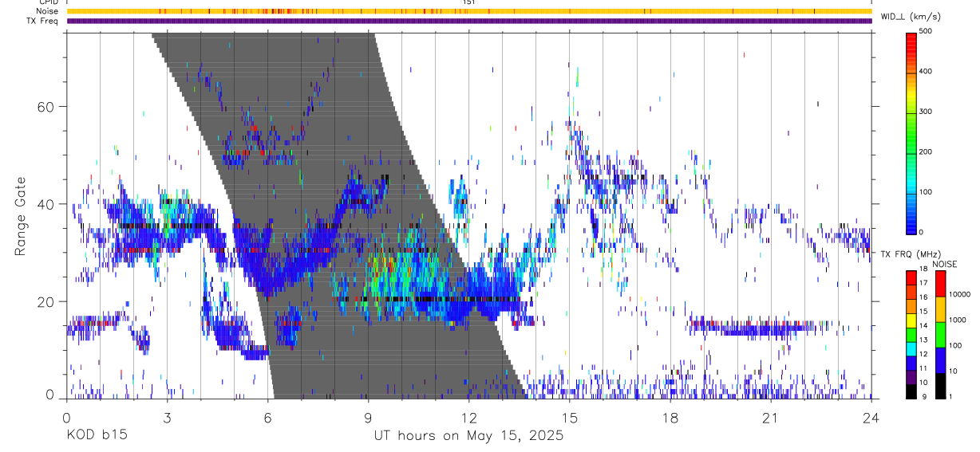Click the 'UT hours on May 15, 2025' label
The height and width of the screenshot is (452, 980).
pos(468,436)
